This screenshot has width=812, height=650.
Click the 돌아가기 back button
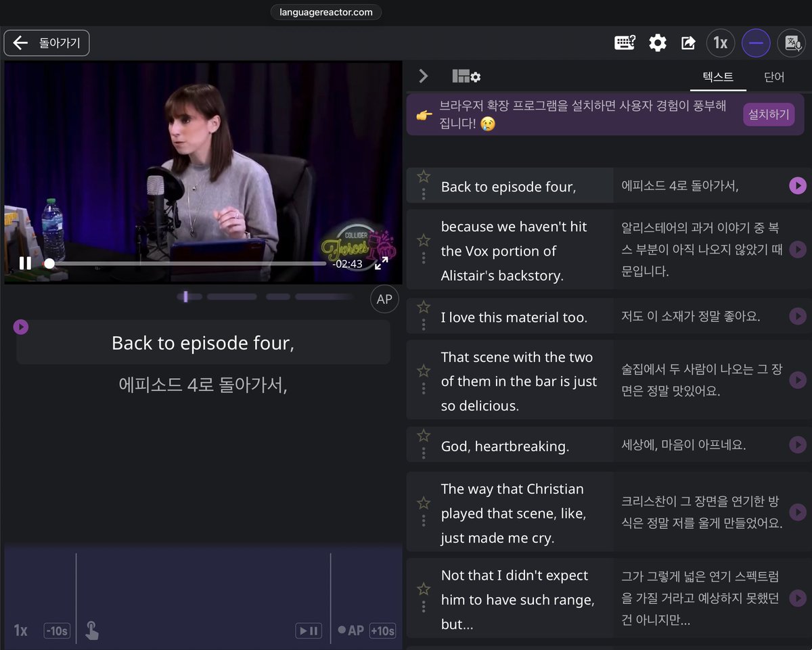click(46, 43)
